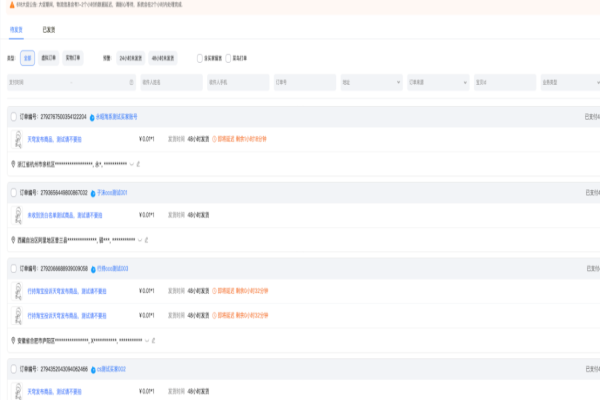
Task: Select the first order checkbox 2792767500354122204
Action: (14, 117)
